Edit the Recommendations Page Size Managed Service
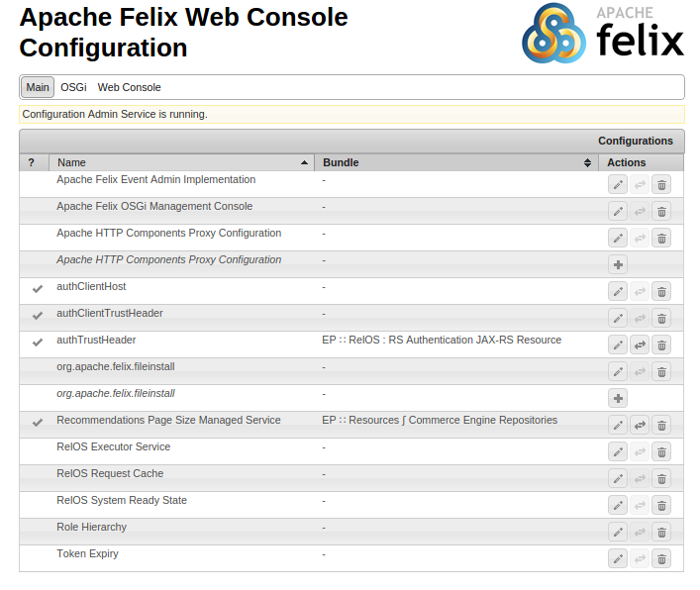The width and height of the screenshot is (700, 590). click(x=618, y=425)
